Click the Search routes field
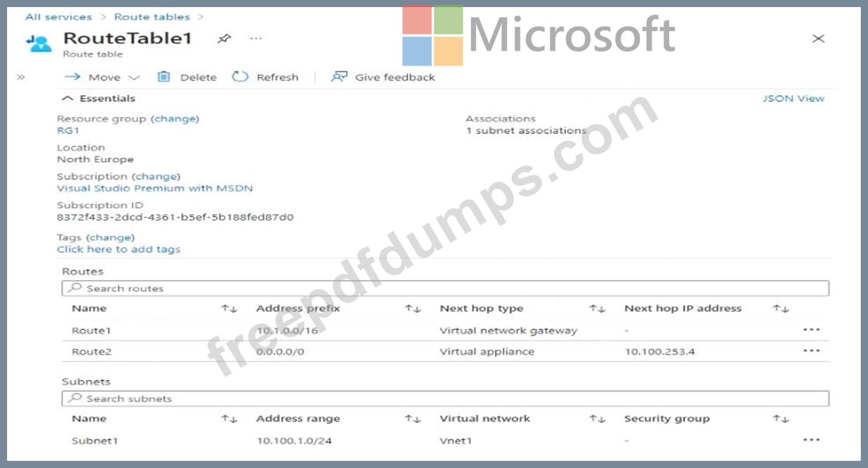Viewport: 868px width, 468px height. pos(444,288)
